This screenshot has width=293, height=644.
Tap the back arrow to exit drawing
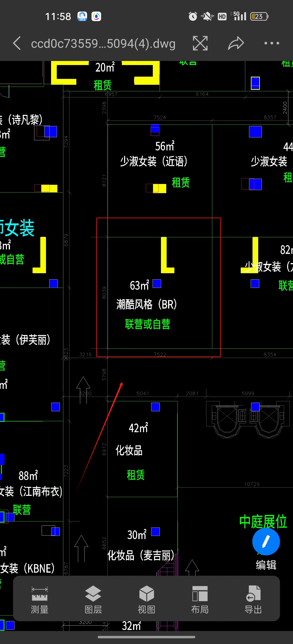click(17, 43)
